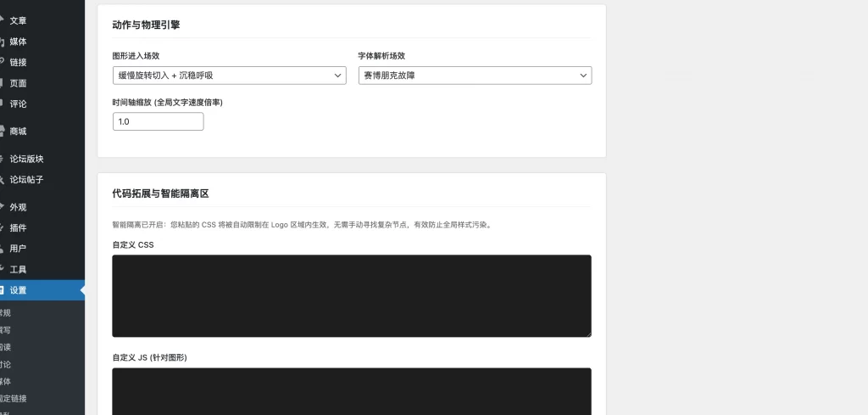Open the 商城 (Shop) sidebar menu
The image size is (868, 415).
coord(18,132)
